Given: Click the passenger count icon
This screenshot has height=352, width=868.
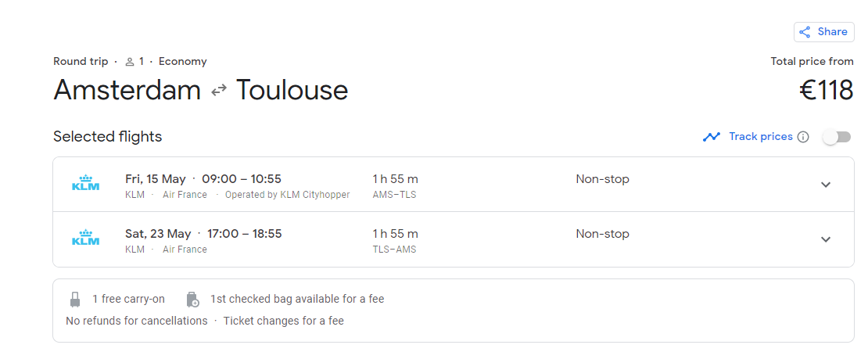Looking at the screenshot, I should [130, 62].
